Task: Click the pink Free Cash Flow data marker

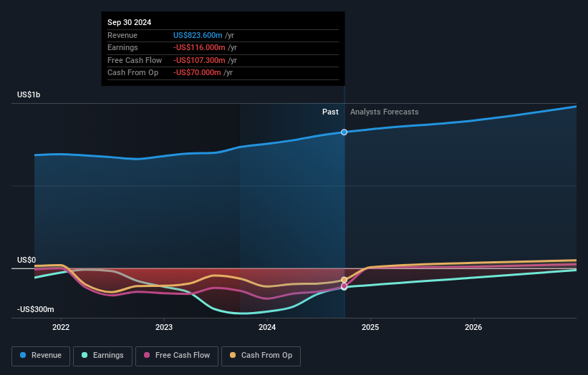Action: [344, 286]
